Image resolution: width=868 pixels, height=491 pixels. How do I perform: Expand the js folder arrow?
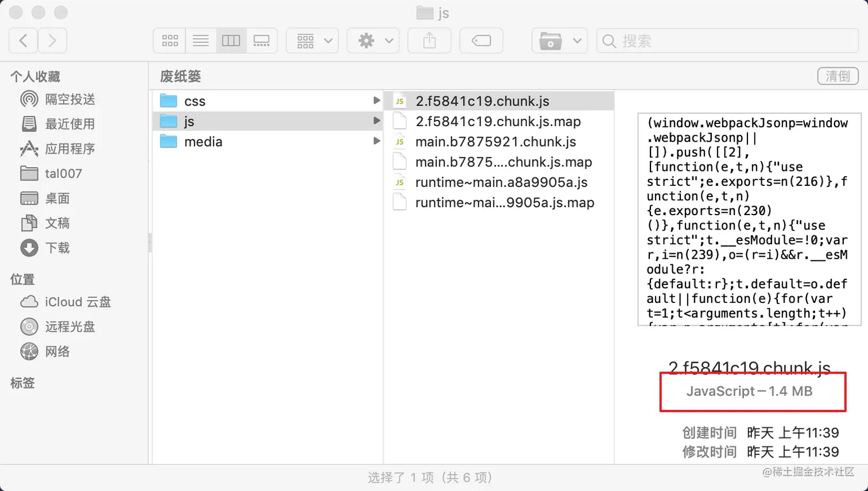377,120
